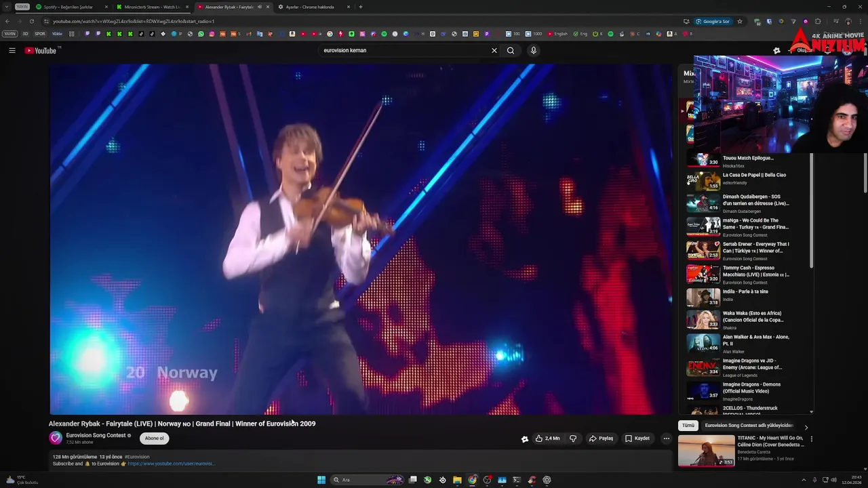Start voice search with the microphone

534,50
